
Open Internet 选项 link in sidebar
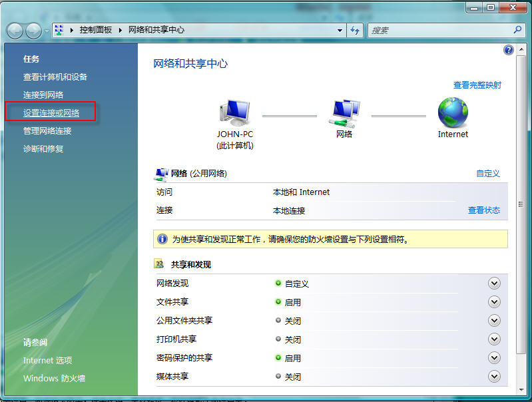coord(47,360)
